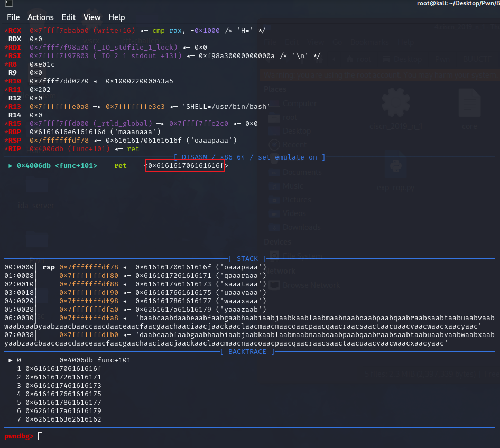500x448 pixels.
Task: Click the 0x7fffffffdfa0 stack address
Action: (89, 310)
